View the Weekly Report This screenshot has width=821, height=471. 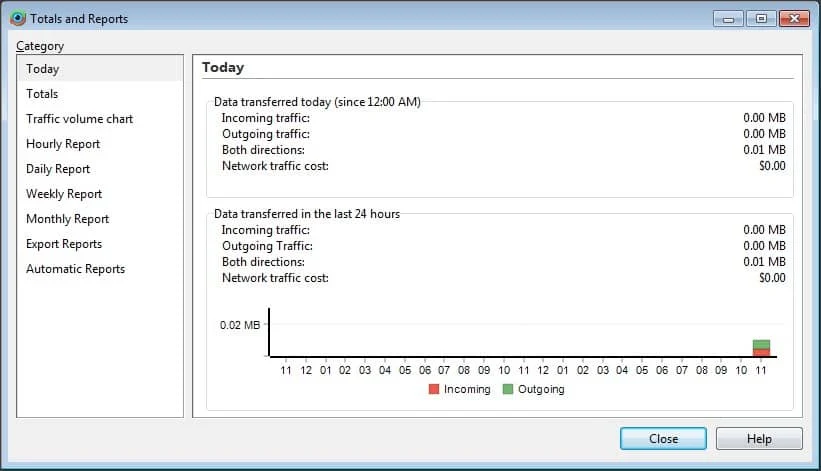(64, 194)
